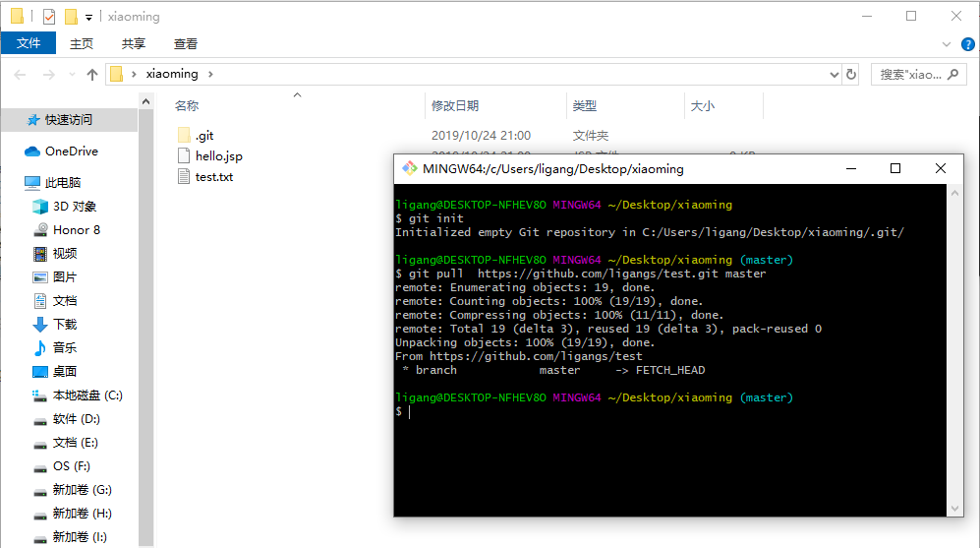
Task: Select 此电脑 in the navigation pane
Action: coord(63,182)
